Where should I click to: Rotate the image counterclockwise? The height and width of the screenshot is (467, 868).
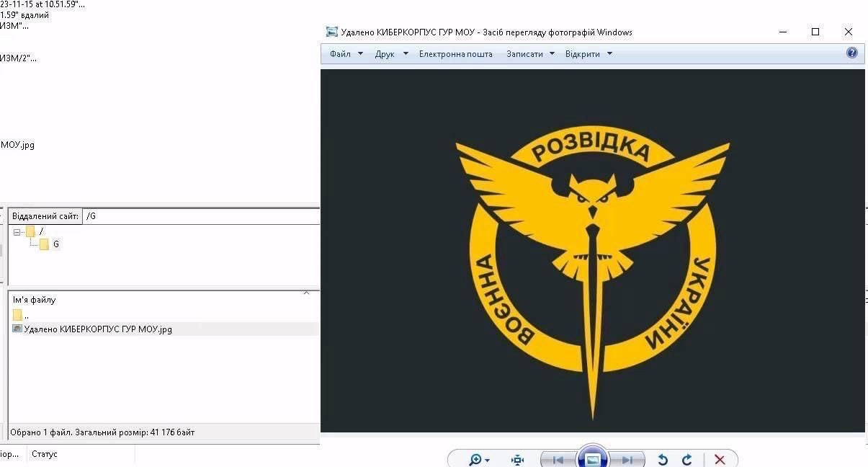coord(663,460)
